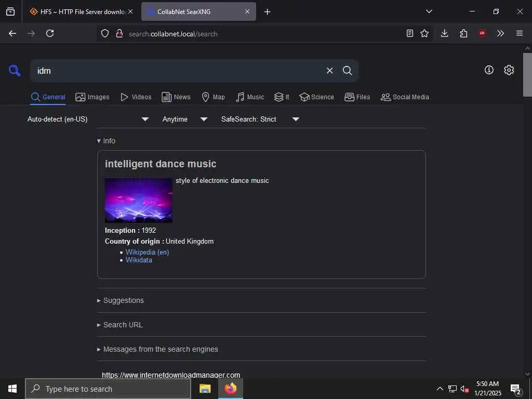Open the Firefox hamburger menu
The height and width of the screenshot is (399, 532).
coord(520,33)
